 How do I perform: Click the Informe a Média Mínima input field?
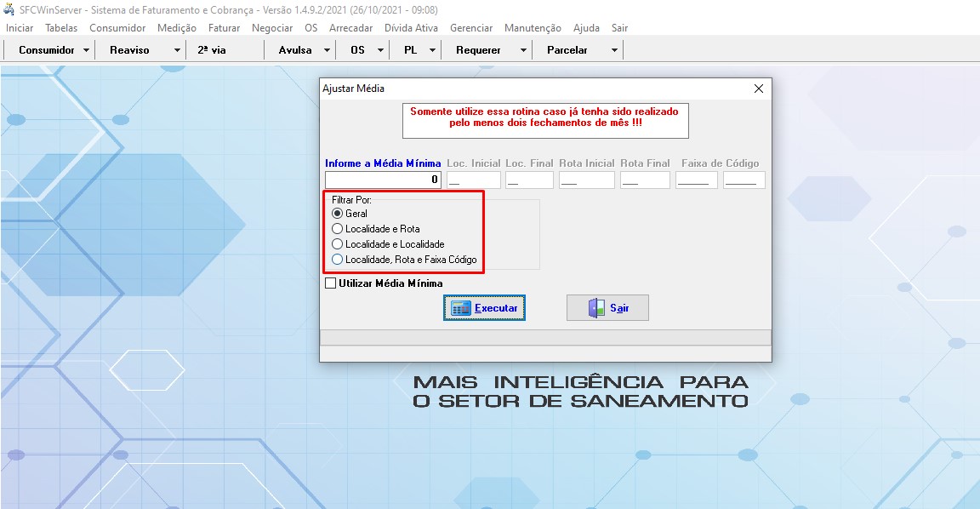[x=383, y=180]
